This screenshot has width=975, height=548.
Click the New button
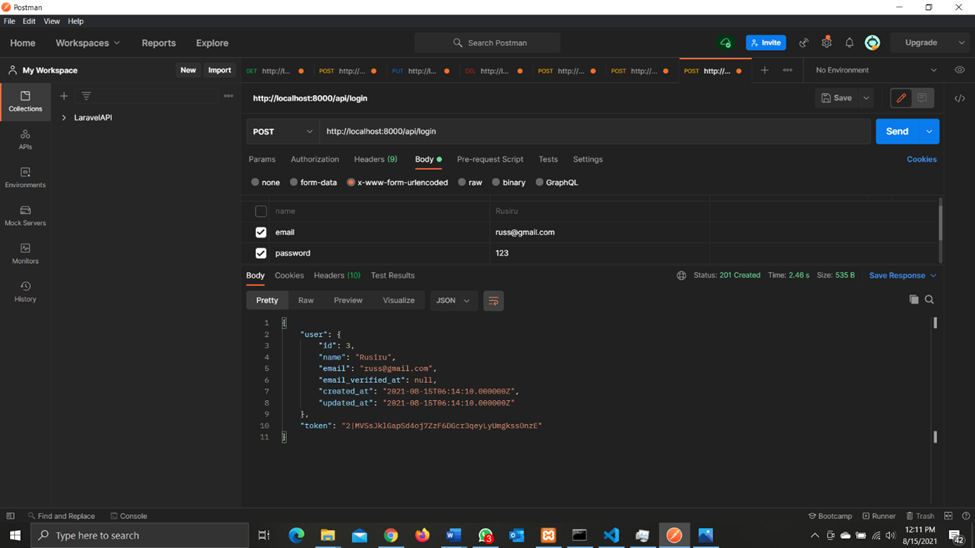pos(188,70)
